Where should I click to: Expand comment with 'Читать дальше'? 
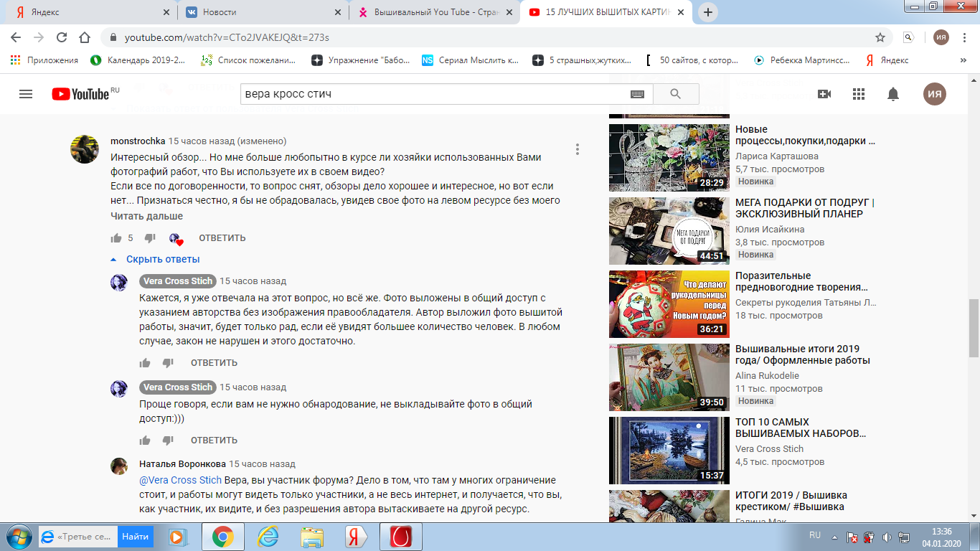pyautogui.click(x=146, y=216)
